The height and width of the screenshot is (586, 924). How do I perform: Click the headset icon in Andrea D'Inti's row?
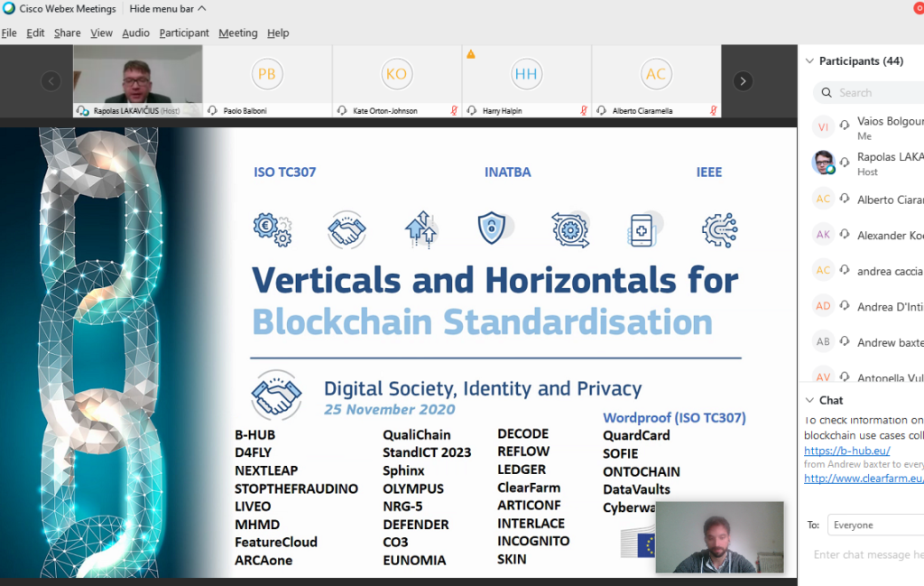pos(845,305)
